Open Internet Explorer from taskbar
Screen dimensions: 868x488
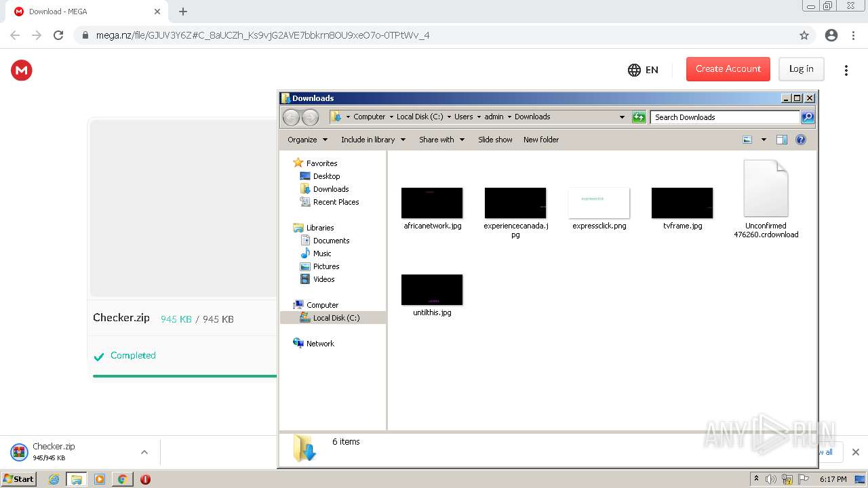54,479
